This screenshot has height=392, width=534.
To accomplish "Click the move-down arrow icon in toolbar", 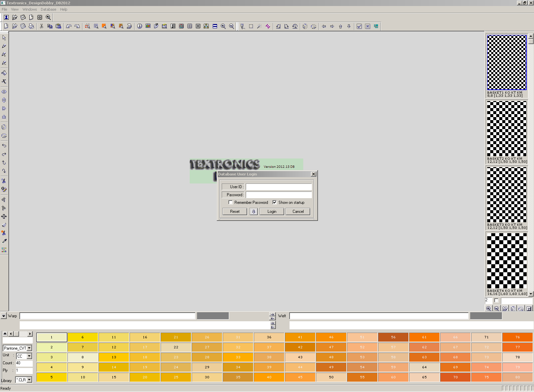I will click(349, 26).
